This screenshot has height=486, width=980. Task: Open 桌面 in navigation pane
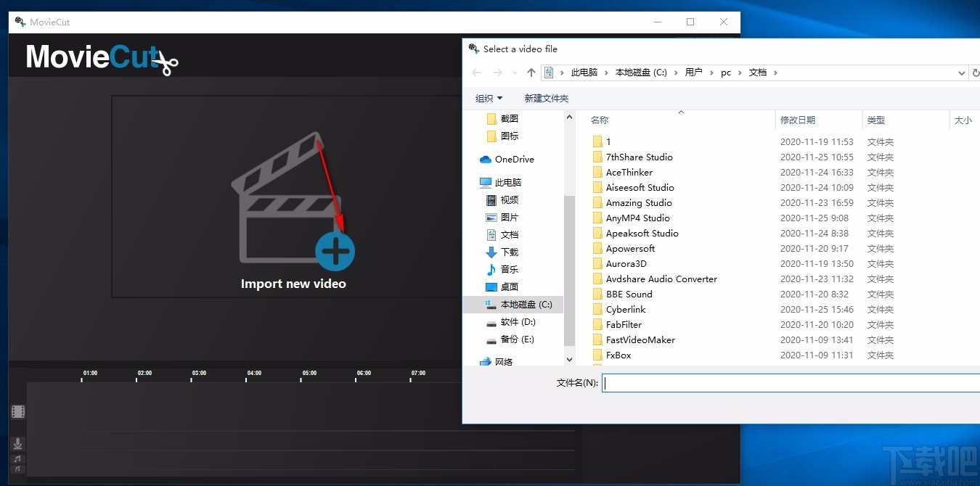pos(502,287)
